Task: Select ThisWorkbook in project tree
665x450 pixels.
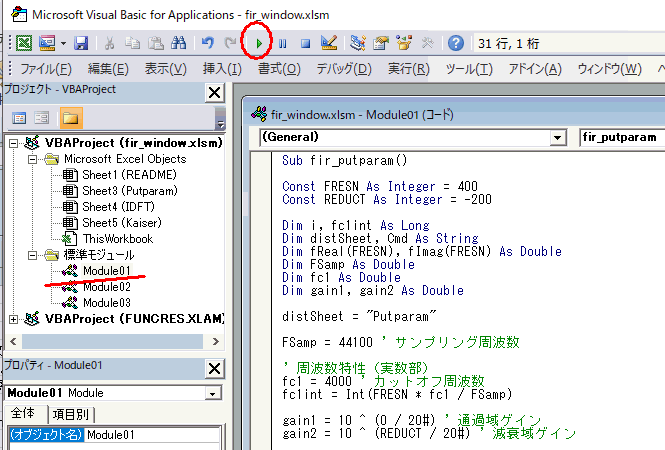Action: [x=117, y=239]
